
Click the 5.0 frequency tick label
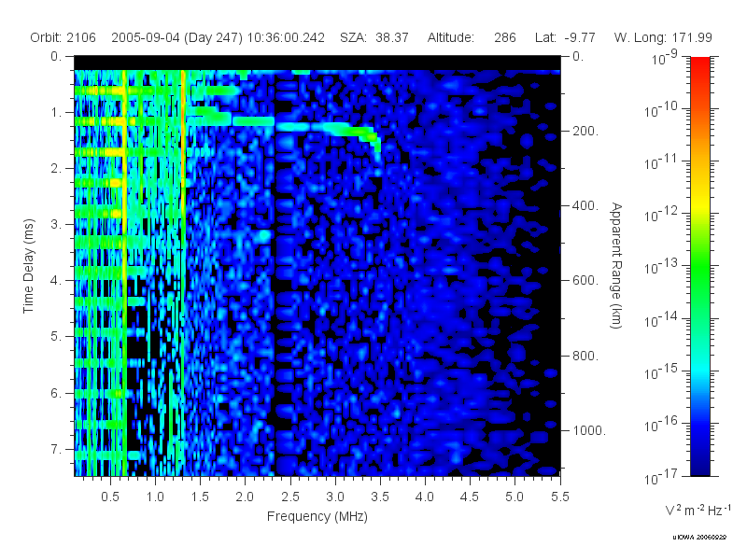coord(514,497)
